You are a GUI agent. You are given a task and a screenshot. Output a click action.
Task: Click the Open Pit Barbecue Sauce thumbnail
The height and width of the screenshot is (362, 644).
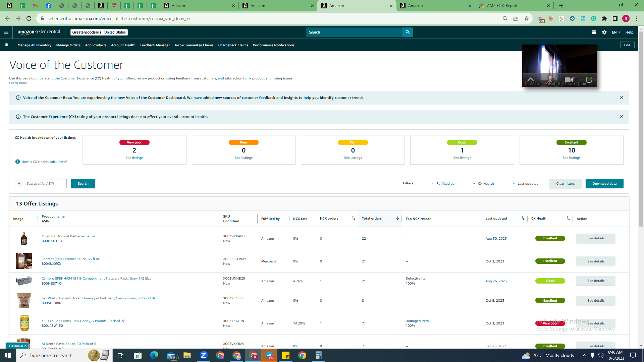pyautogui.click(x=24, y=238)
